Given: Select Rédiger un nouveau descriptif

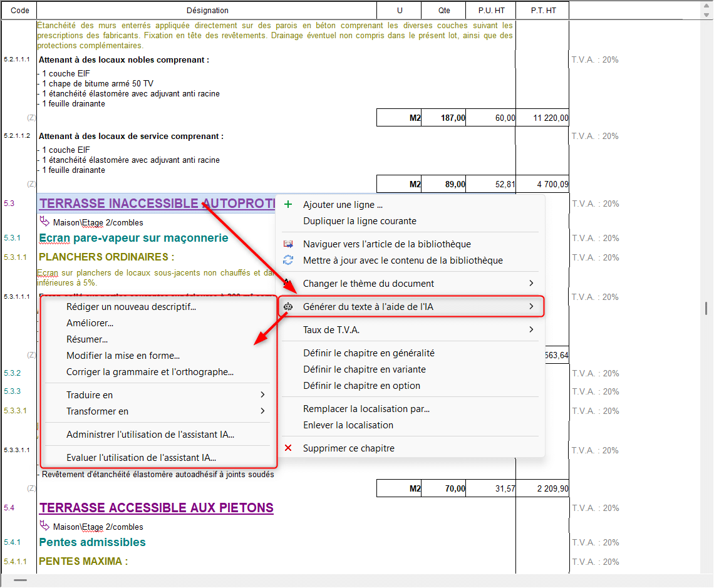Looking at the screenshot, I should [x=131, y=307].
